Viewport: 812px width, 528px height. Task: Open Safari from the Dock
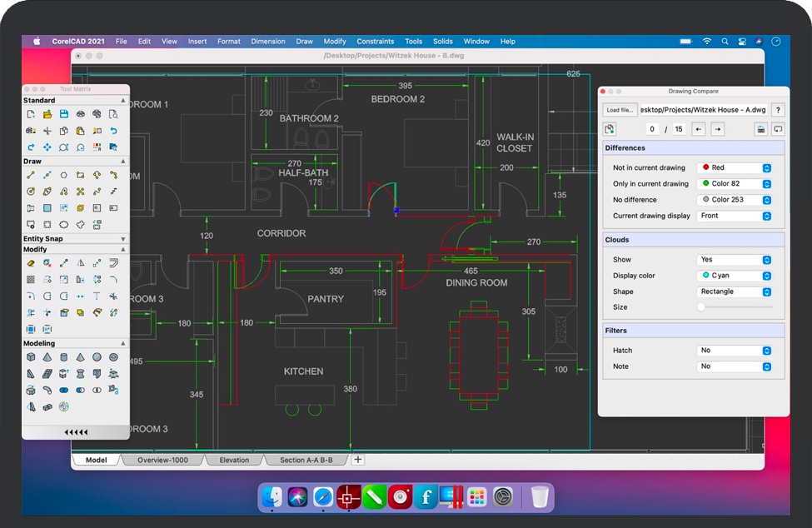323,498
